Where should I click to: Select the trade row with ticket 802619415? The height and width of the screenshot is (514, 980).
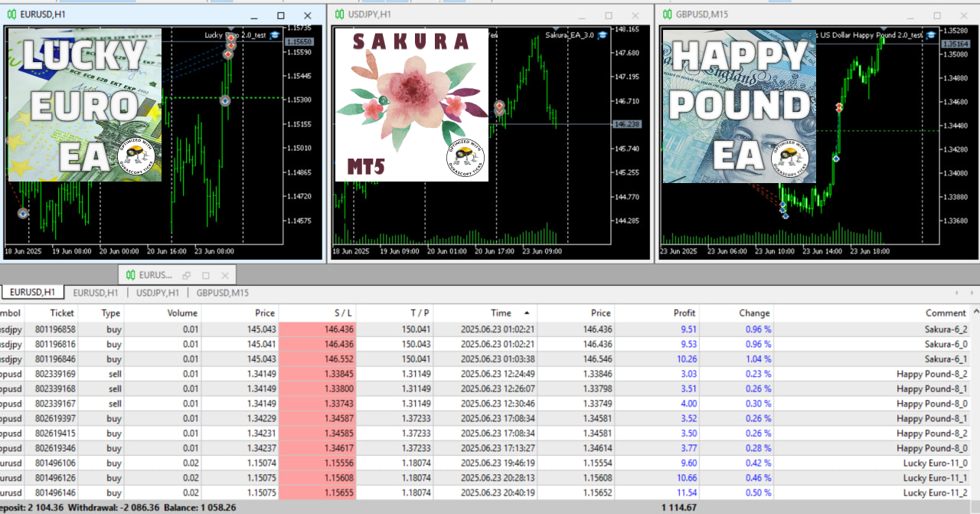(x=485, y=433)
